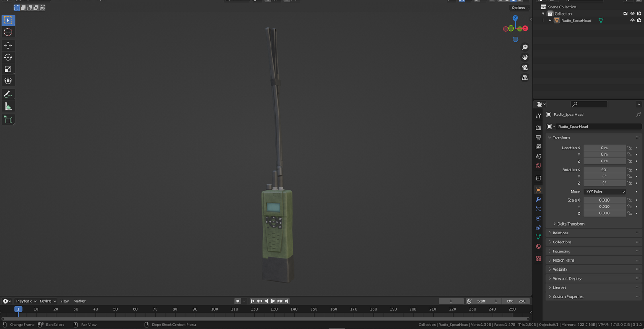
Task: Select the Scale tool
Action: [x=8, y=69]
